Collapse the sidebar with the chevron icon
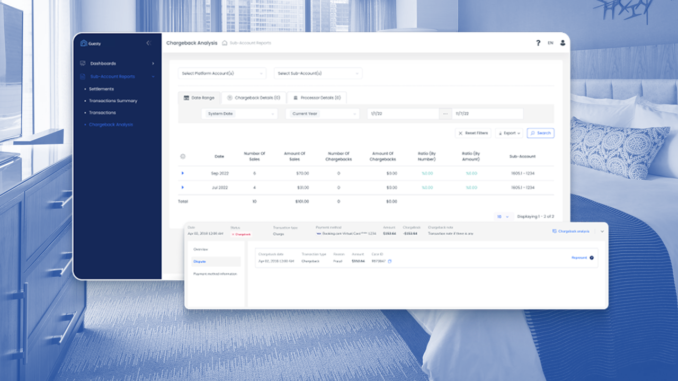678x381 pixels. 148,43
